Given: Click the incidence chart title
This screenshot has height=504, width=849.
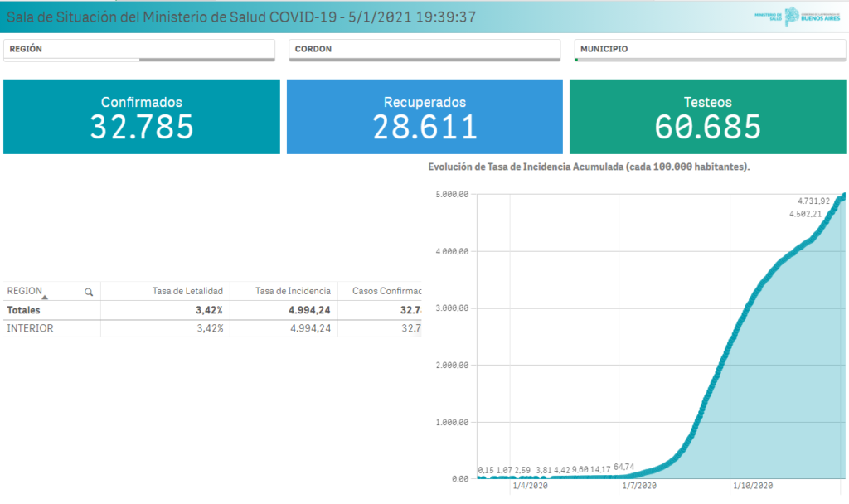Looking at the screenshot, I should [x=589, y=167].
